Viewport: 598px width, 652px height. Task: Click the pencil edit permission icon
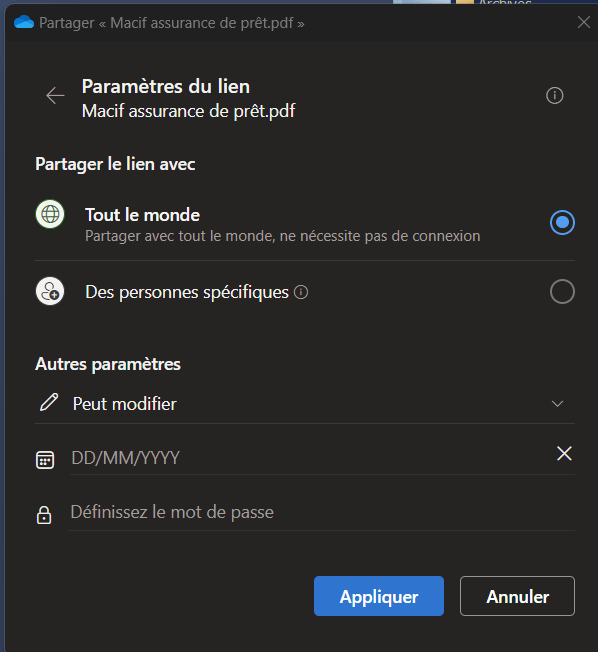49,403
